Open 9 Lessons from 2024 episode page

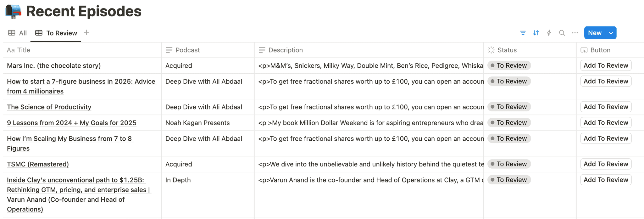click(x=72, y=123)
